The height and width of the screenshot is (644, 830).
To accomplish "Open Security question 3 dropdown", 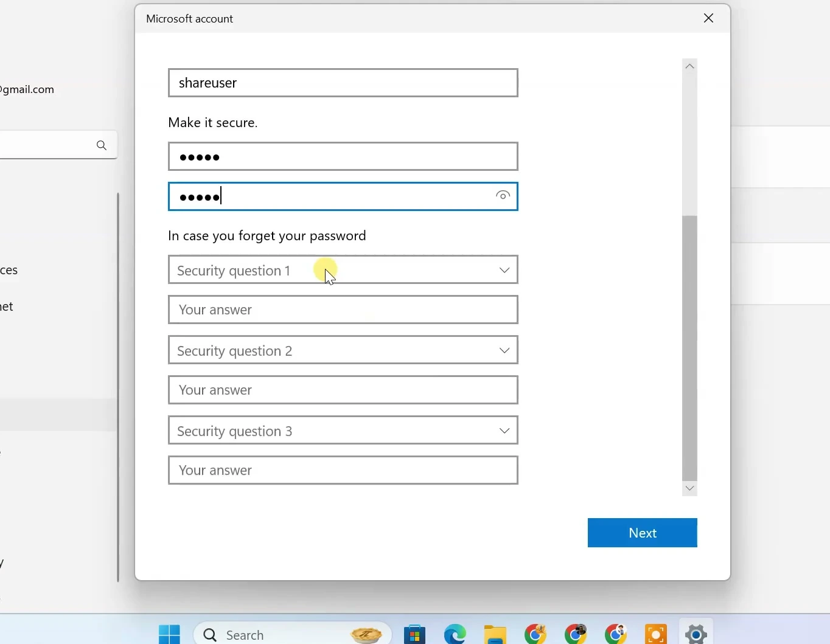I will pyautogui.click(x=343, y=431).
